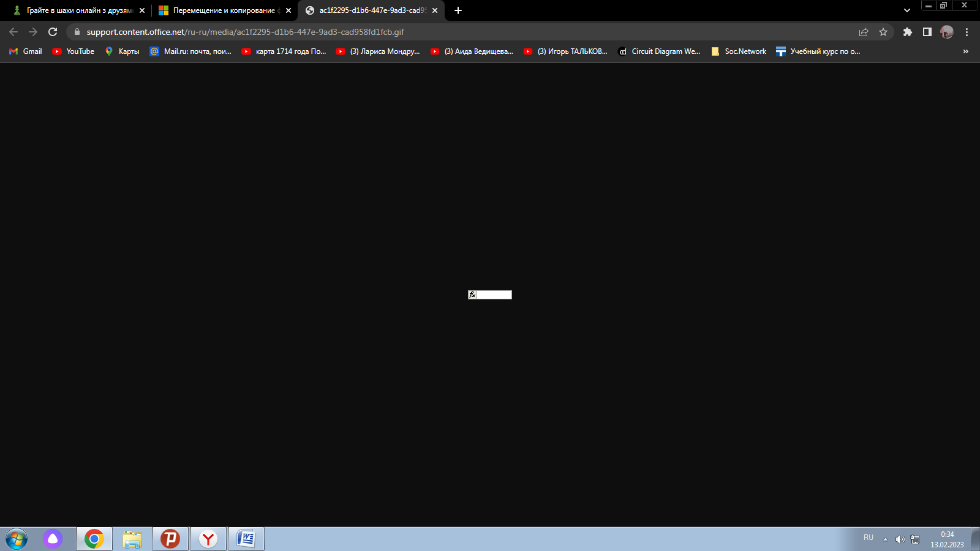Share this page icon
This screenshot has width=980, height=551.
pos(864,32)
